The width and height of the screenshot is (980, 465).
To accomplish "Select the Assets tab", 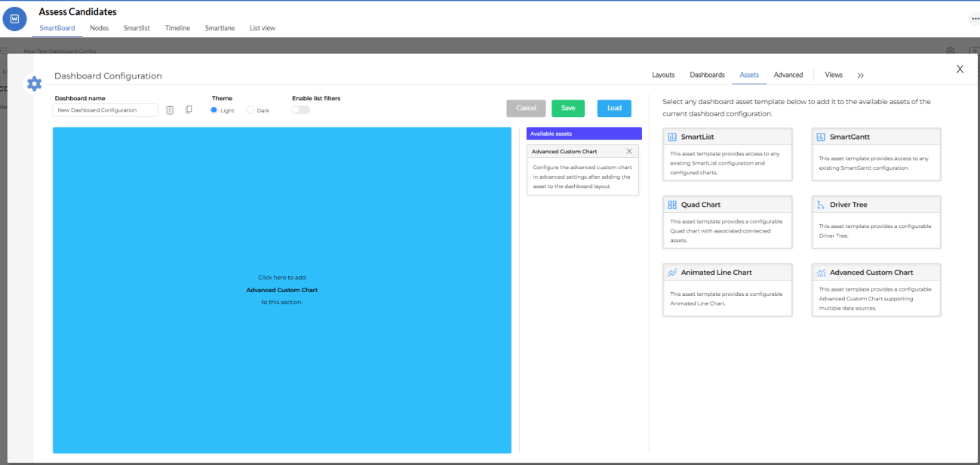I will (x=749, y=75).
